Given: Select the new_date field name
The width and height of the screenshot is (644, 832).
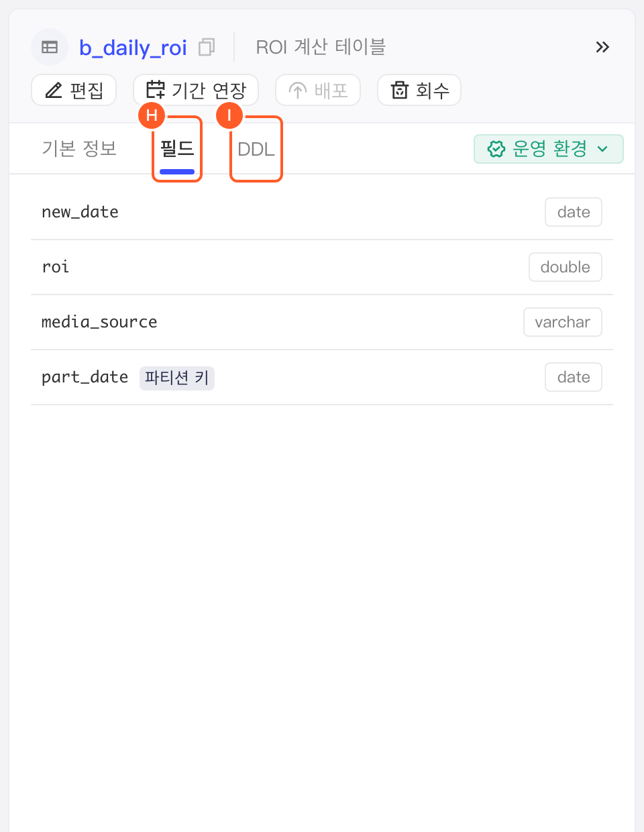Looking at the screenshot, I should pos(80,212).
